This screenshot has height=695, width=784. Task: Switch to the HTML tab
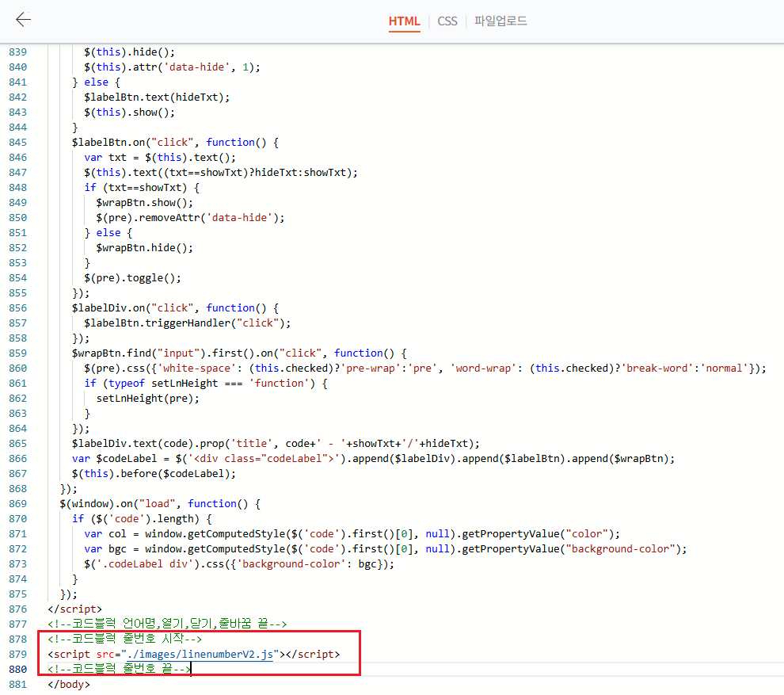(404, 21)
